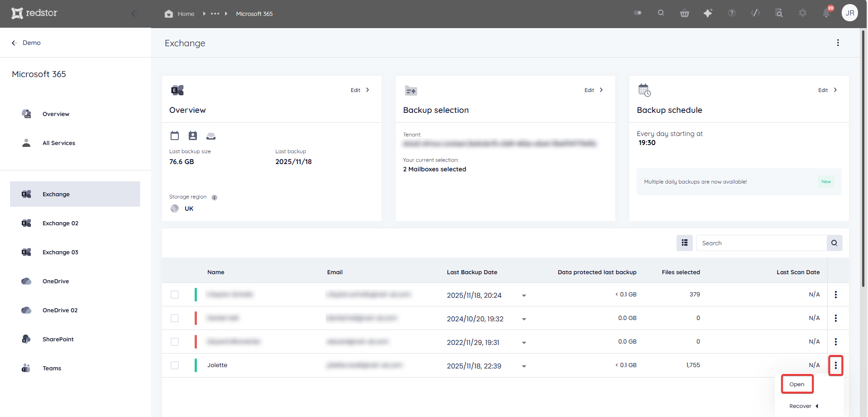Click Edit on the Backup selection card

[x=589, y=90]
